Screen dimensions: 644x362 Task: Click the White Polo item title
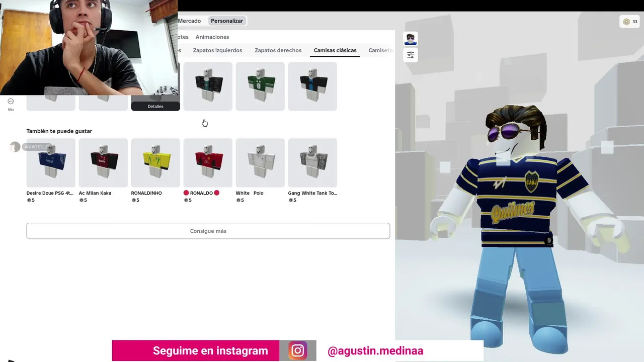pyautogui.click(x=250, y=193)
